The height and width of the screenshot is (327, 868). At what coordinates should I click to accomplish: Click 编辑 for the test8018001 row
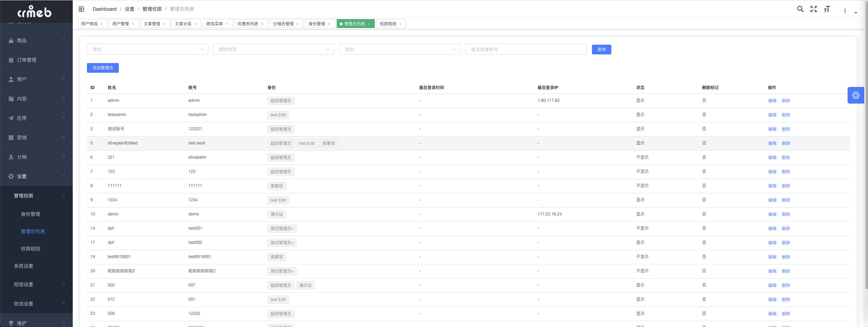tap(772, 257)
